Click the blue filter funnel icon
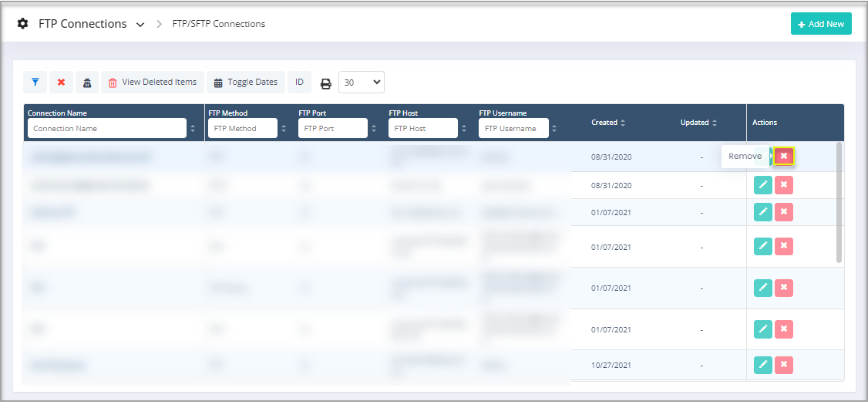868x408 pixels. tap(35, 83)
